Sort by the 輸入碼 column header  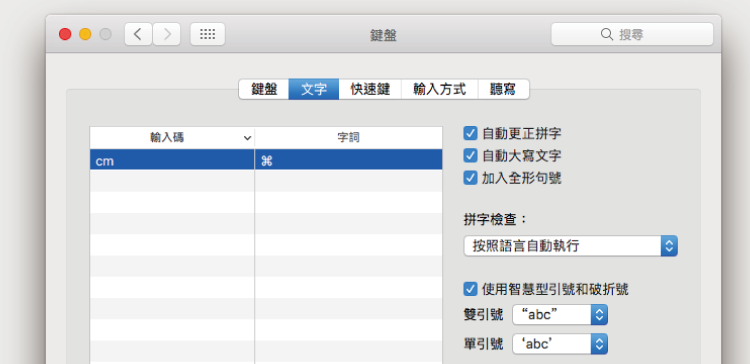172,138
